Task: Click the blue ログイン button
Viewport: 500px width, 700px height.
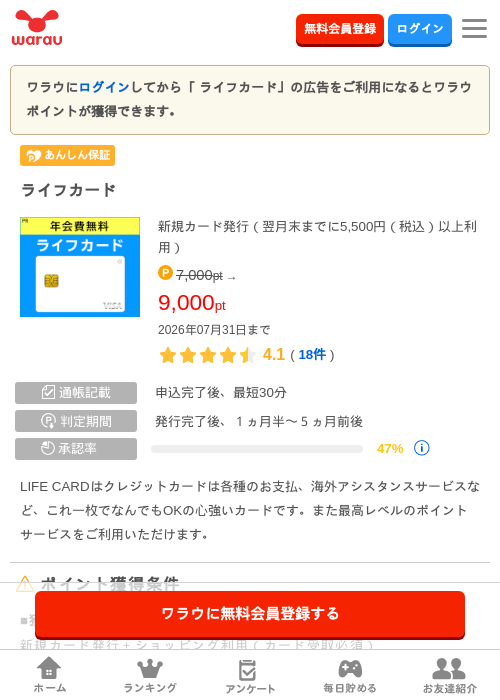Action: click(x=420, y=29)
